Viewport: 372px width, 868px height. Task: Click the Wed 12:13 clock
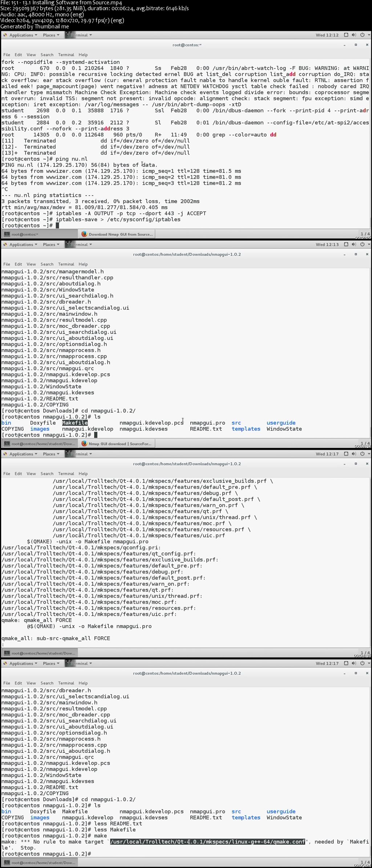(327, 245)
